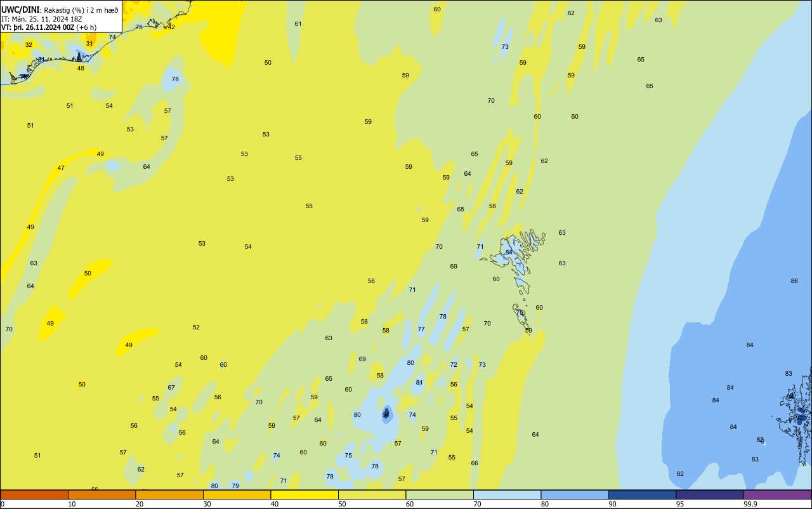Click the purple legend swatch above 99.9
The width and height of the screenshot is (812, 509).
pyautogui.click(x=777, y=494)
